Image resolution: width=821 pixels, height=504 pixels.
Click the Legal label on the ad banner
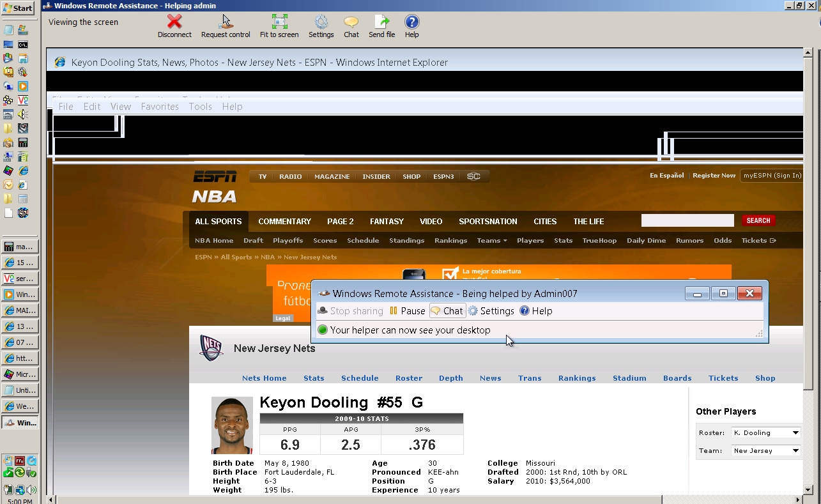point(282,318)
